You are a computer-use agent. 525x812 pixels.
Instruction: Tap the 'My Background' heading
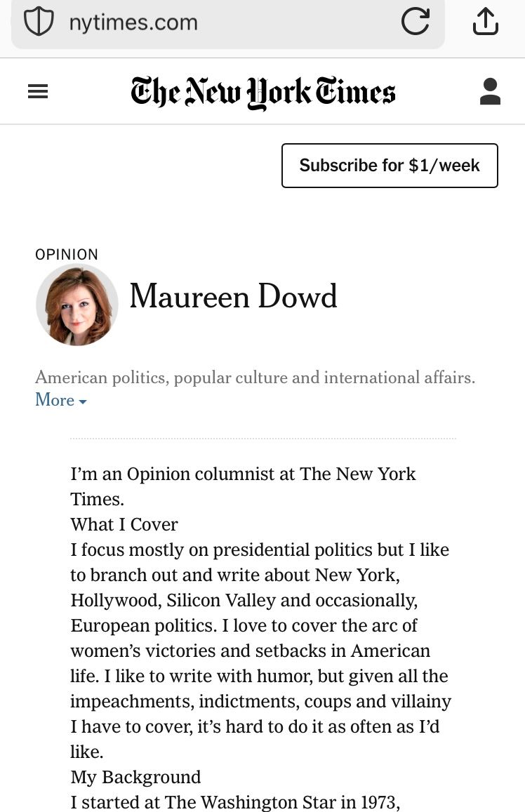(135, 778)
